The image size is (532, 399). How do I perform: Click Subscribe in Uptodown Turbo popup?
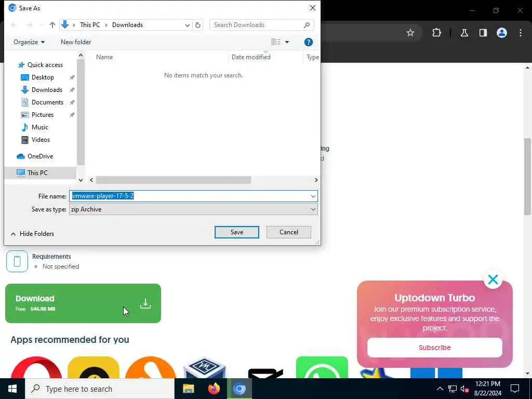[435, 348]
